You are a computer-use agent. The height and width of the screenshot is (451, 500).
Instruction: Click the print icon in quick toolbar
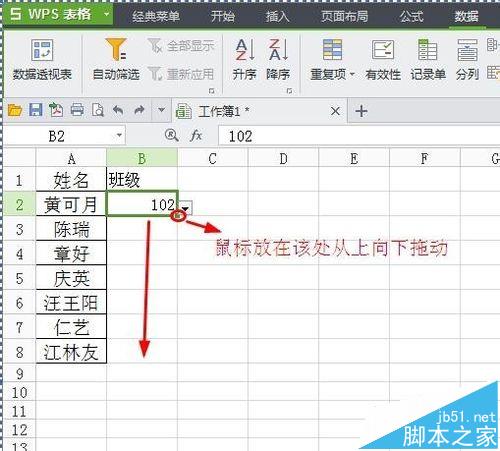click(x=77, y=110)
